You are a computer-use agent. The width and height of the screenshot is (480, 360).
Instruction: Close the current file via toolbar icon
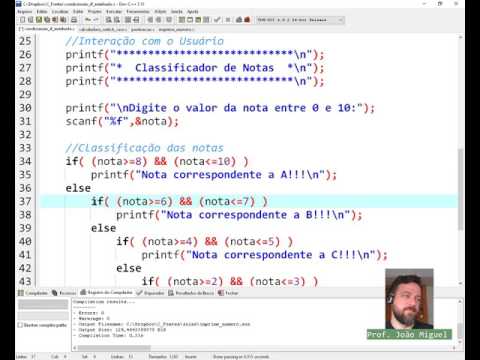55,20
